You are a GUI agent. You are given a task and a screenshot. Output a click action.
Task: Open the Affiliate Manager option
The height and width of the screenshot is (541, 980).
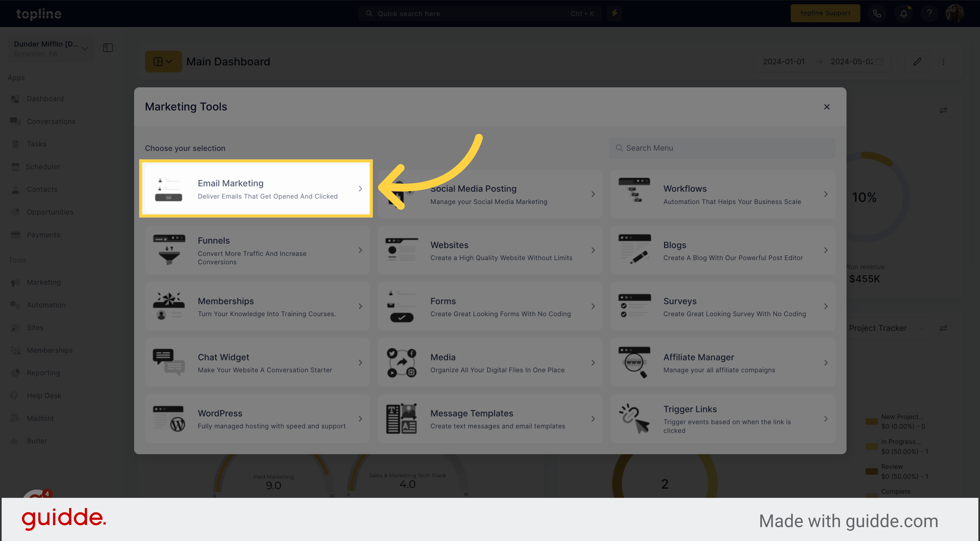(x=723, y=362)
